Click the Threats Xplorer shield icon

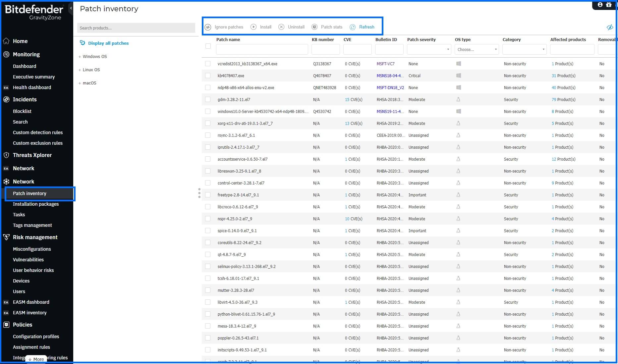point(6,155)
